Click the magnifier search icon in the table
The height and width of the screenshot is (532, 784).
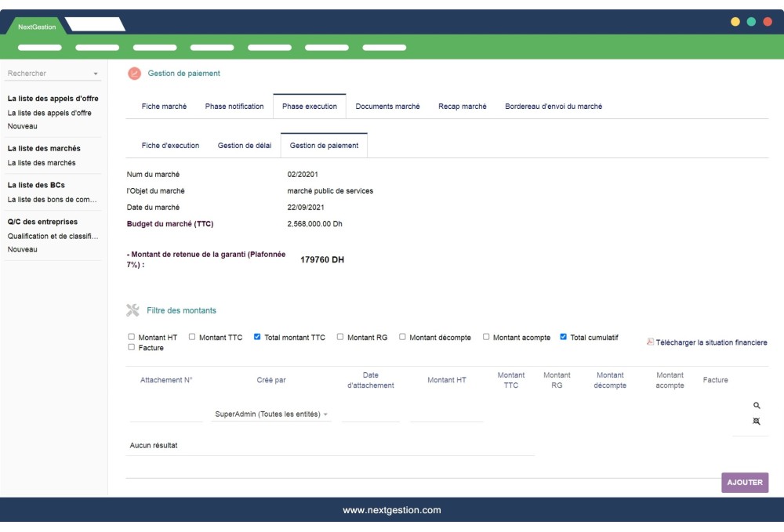click(757, 406)
